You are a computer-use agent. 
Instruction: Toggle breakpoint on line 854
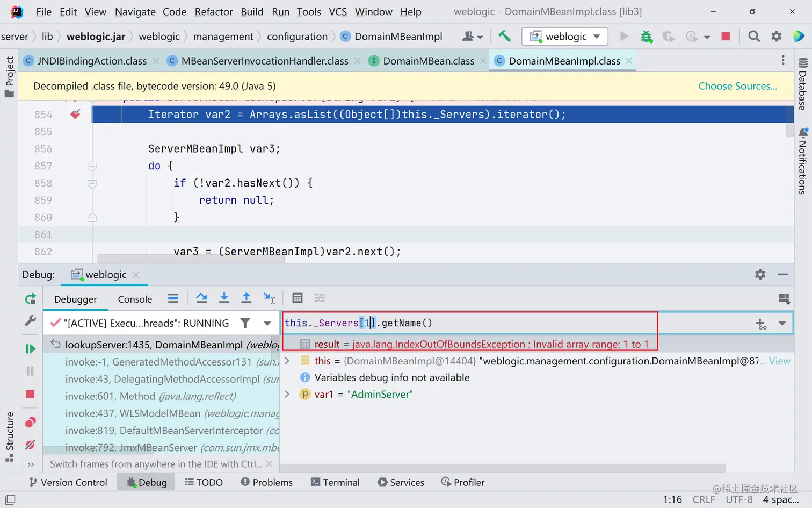pyautogui.click(x=75, y=114)
